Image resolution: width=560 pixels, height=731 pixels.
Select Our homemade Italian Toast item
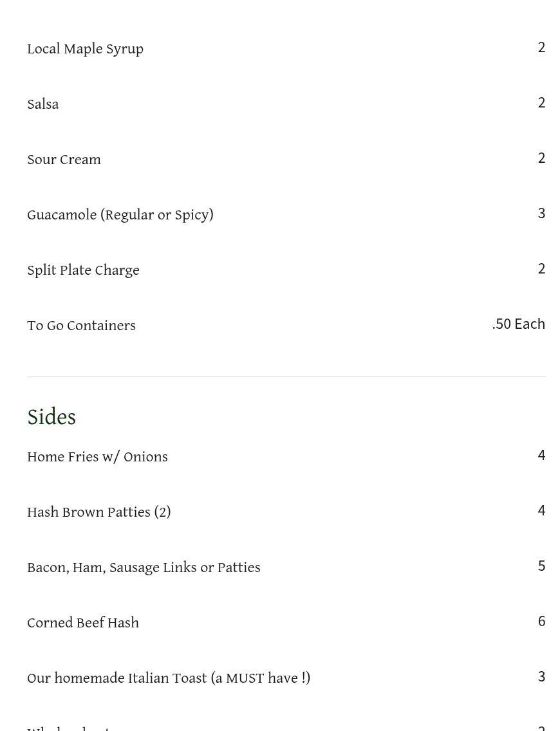169,678
